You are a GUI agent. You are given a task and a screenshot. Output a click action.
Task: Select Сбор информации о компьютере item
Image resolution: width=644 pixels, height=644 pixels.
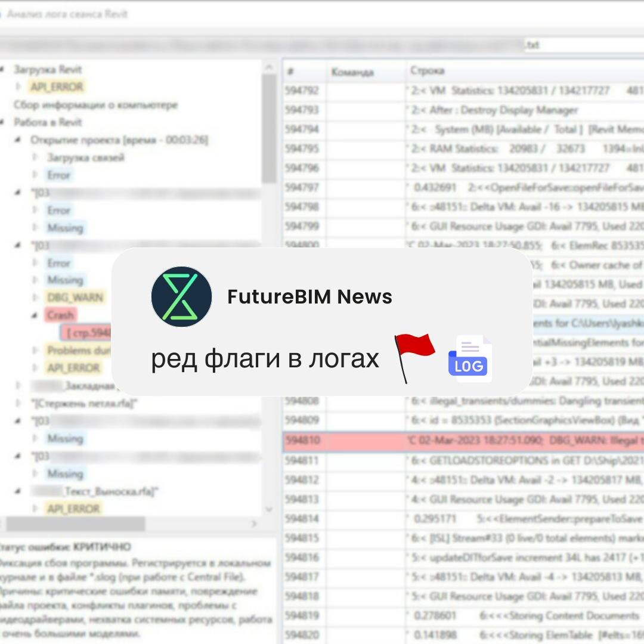pyautogui.click(x=95, y=105)
